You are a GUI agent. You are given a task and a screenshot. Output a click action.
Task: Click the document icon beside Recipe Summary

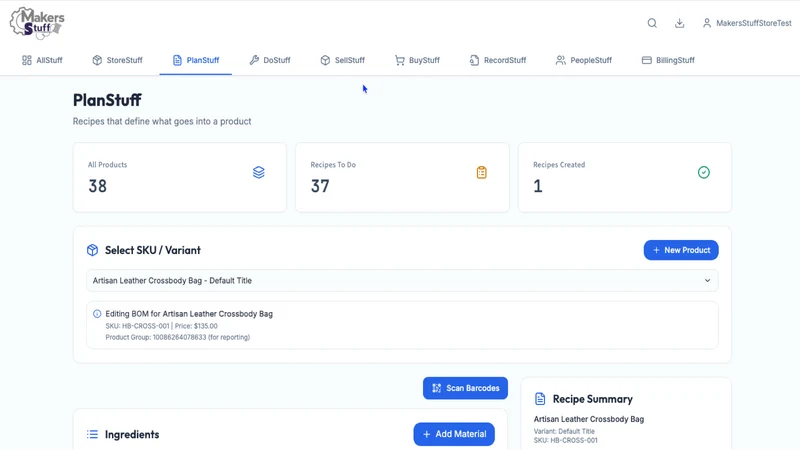(x=540, y=399)
